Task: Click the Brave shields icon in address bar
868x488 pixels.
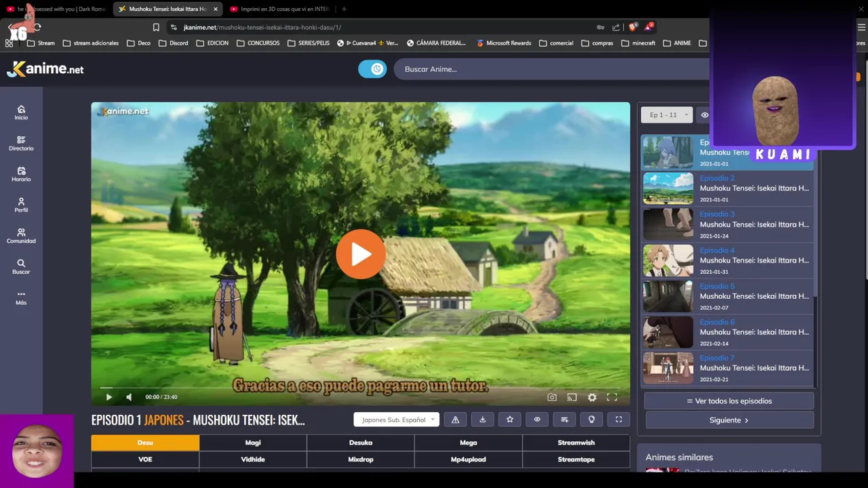Action: click(x=633, y=27)
